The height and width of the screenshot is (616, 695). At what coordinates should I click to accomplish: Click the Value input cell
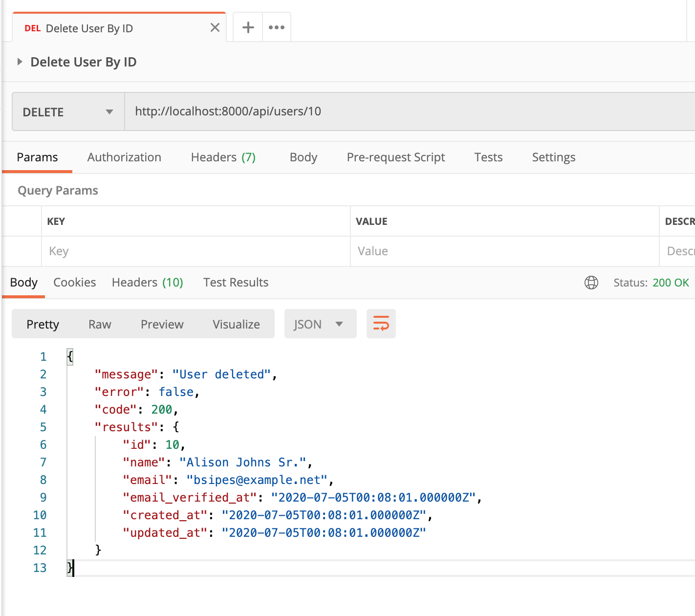505,251
